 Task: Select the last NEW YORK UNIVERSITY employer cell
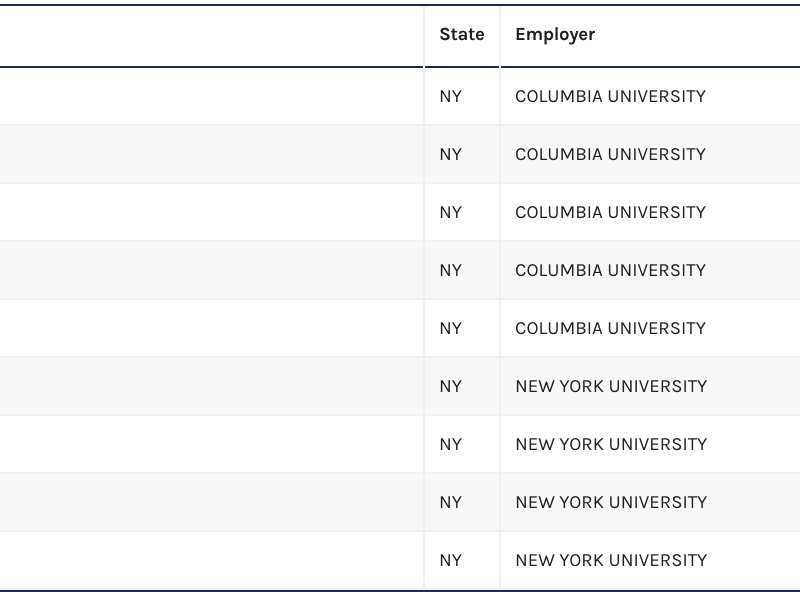tap(611, 560)
